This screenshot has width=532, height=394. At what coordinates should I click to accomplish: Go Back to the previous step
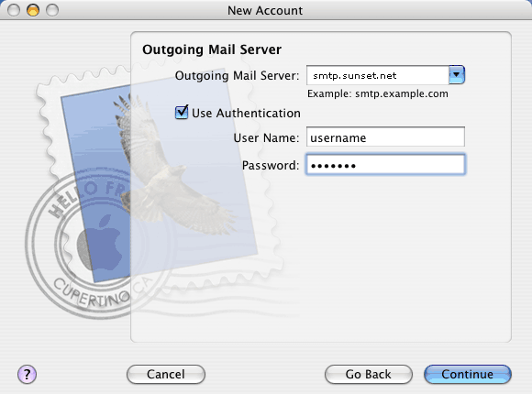(369, 375)
